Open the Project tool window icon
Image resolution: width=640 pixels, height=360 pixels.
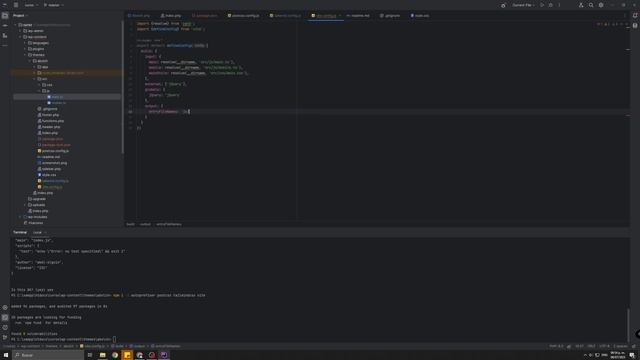[x=5, y=16]
